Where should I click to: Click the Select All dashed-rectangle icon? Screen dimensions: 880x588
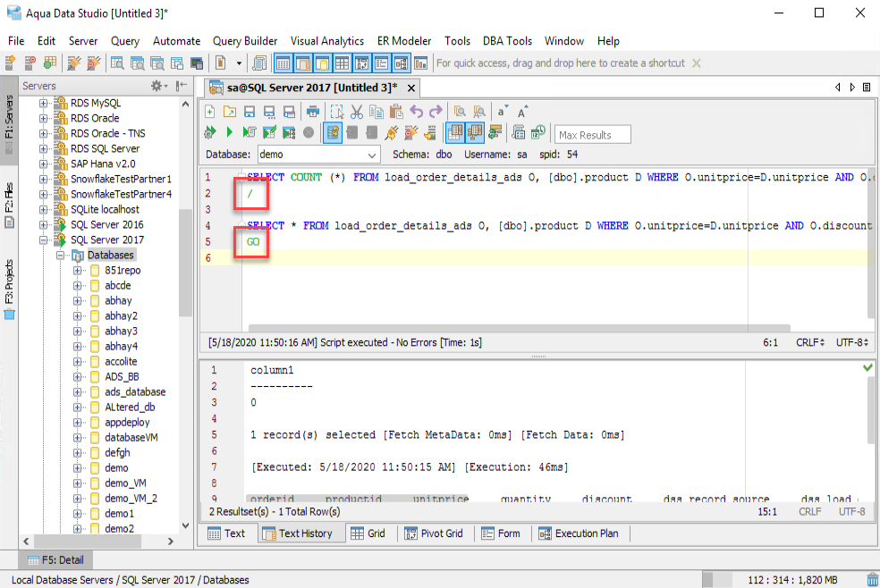point(337,112)
